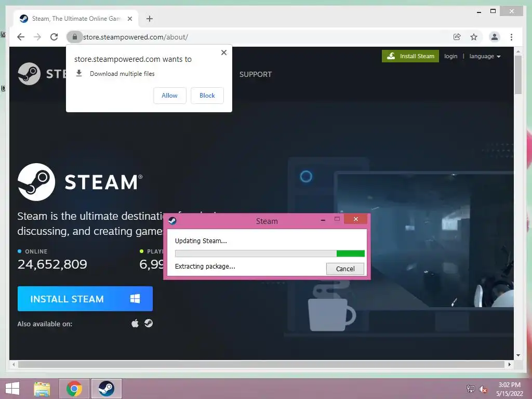
Task: Open site info via the lock icon
Action: coord(75,37)
